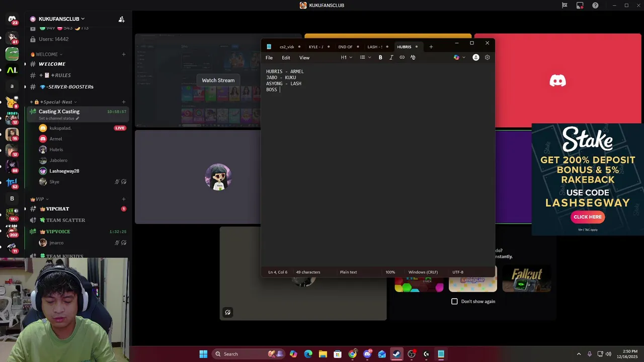
Task: Open the Fallout game thumbnail
Action: [526, 279]
